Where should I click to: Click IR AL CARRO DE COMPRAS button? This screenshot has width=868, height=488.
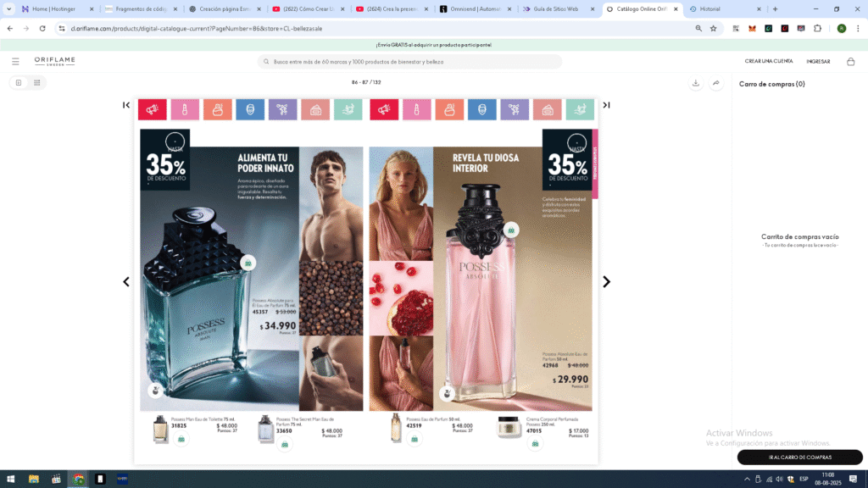tap(800, 457)
